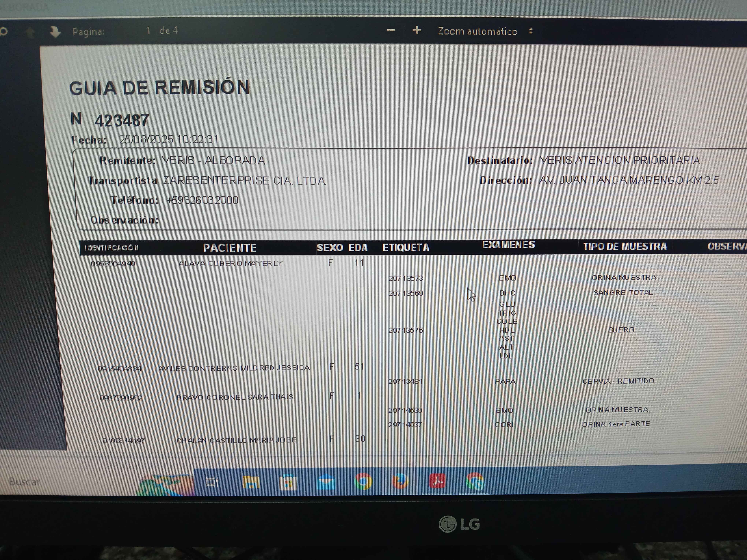Open Task View from the taskbar
Viewport: 747px width, 560px height.
(212, 482)
